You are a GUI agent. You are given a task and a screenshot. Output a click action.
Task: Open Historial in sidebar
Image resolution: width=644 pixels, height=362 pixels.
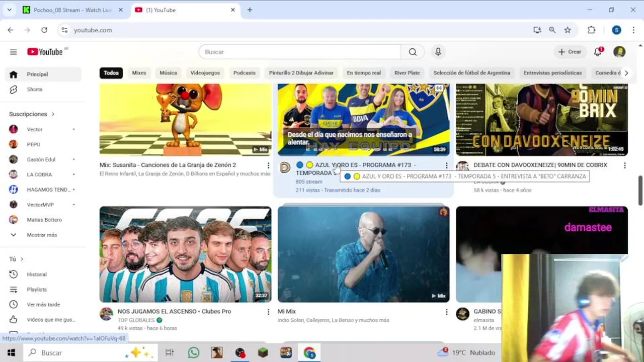tap(44, 275)
